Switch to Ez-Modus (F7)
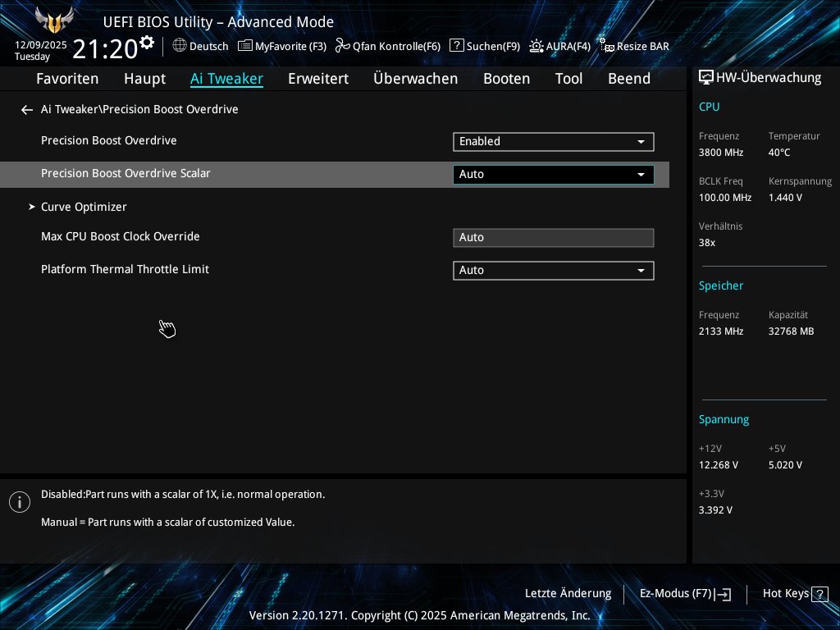The width and height of the screenshot is (840, 630). 685,594
